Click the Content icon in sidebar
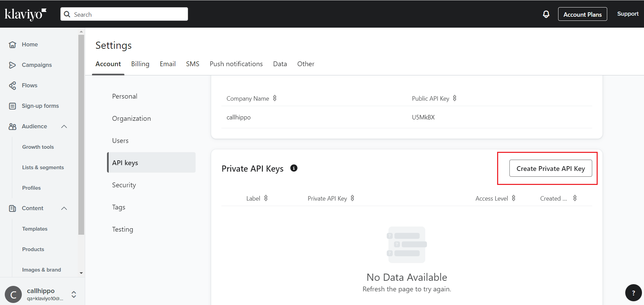 13,208
